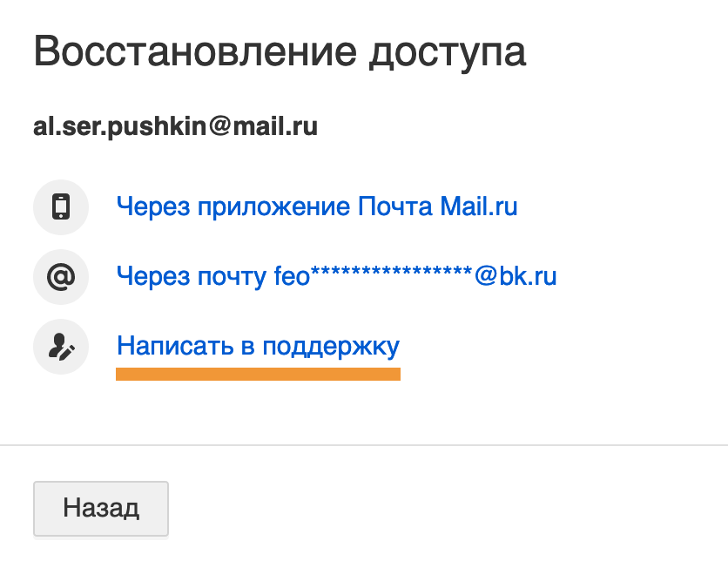Open the "Через приложение Почта Mail.ru" link
The width and height of the screenshot is (728, 568).
317,206
